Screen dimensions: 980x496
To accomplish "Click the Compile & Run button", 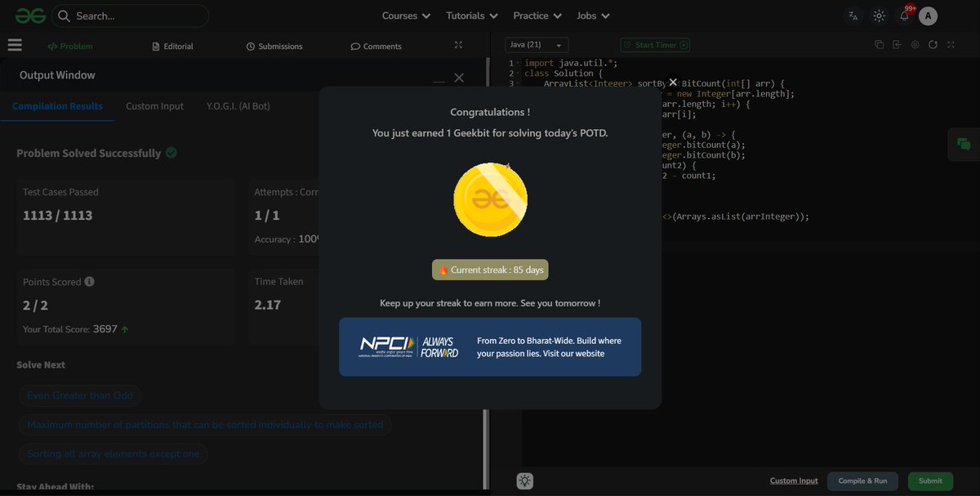I will coord(862,481).
